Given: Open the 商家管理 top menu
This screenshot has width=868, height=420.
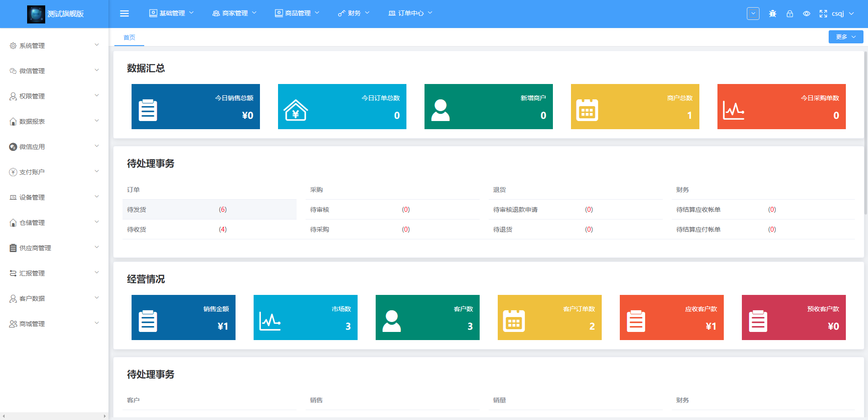Looking at the screenshot, I should tap(234, 13).
